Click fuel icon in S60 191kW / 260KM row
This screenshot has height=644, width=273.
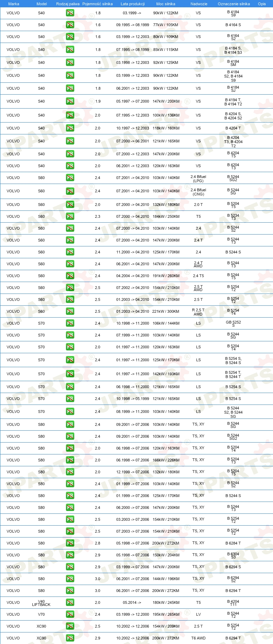click(x=70, y=276)
